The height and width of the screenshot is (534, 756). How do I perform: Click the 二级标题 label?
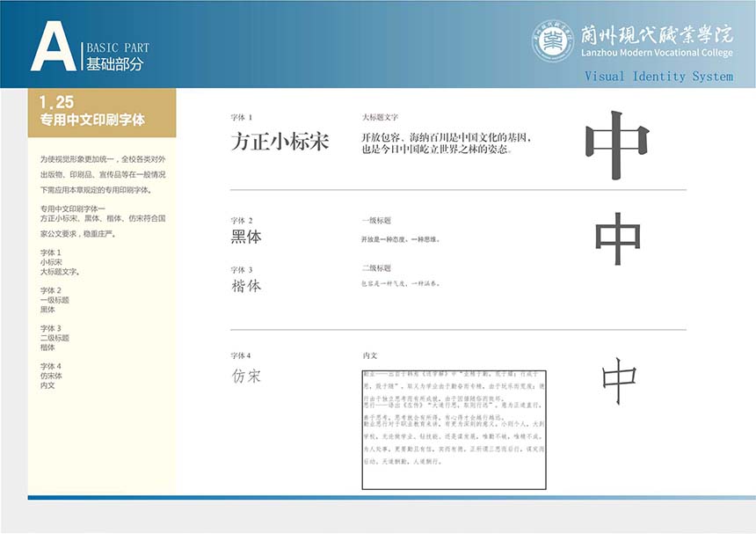tap(376, 268)
